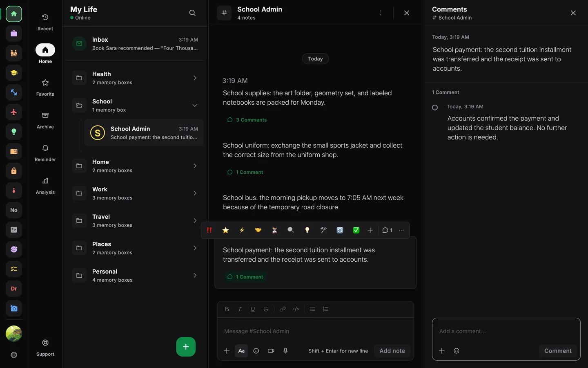
Task: Open the Inbox message
Action: 135,44
